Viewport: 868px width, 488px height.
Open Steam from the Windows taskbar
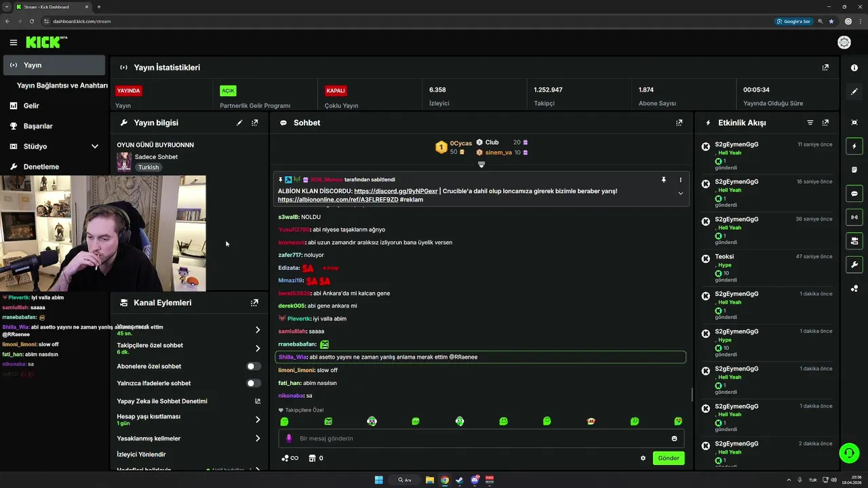point(459,480)
